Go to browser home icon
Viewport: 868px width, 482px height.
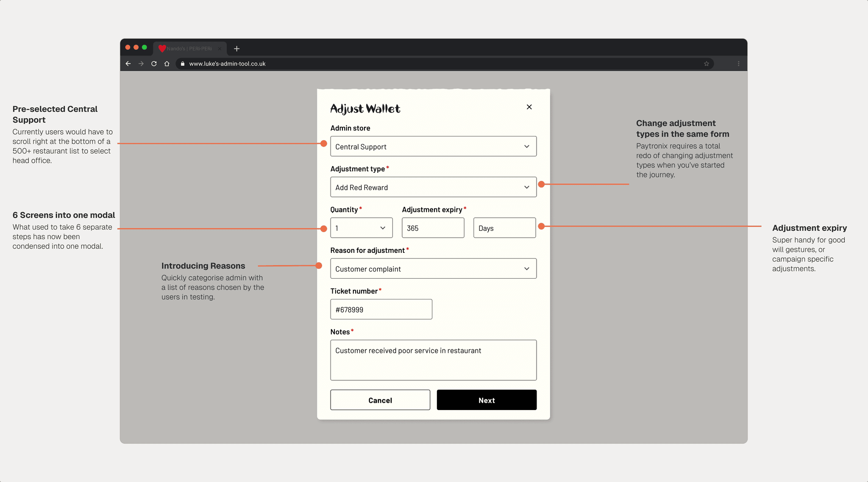pos(167,64)
